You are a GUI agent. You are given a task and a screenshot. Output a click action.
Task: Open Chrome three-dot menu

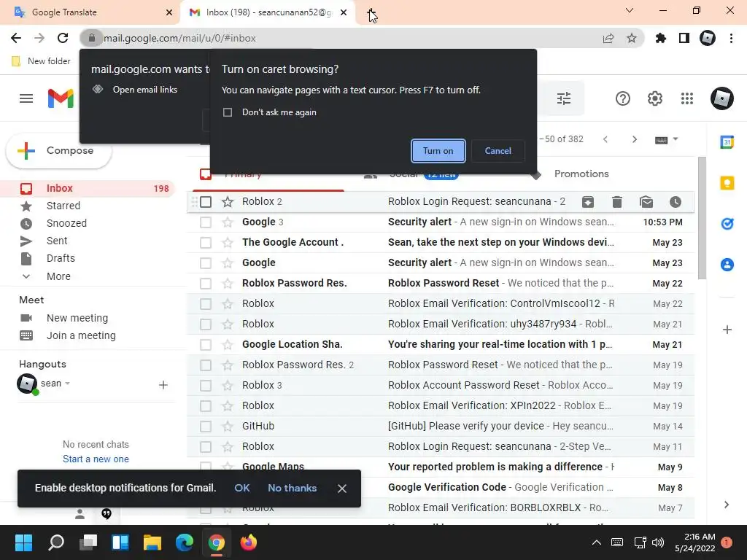click(x=731, y=38)
